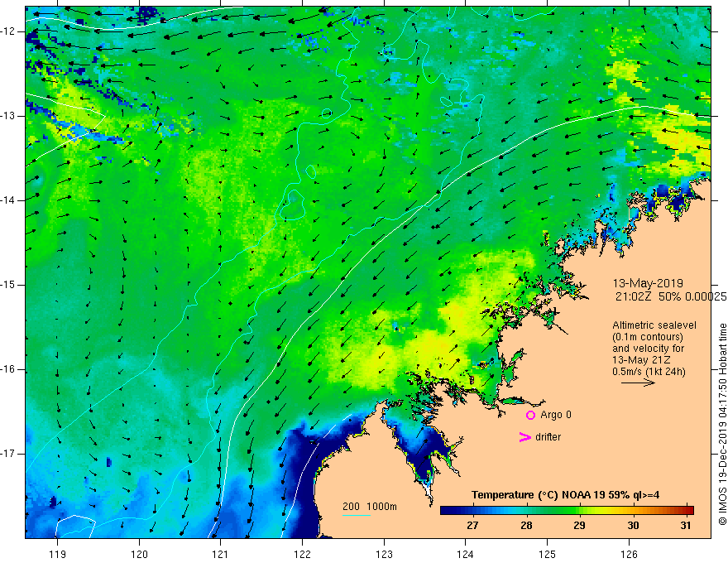This screenshot has height=563, width=728.
Task: Click the '-14' latitude axis label
Action: coord(8,200)
